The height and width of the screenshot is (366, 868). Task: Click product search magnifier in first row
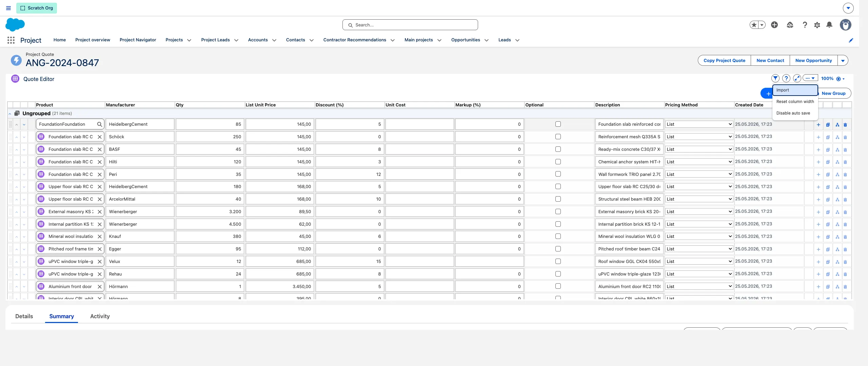click(99, 124)
